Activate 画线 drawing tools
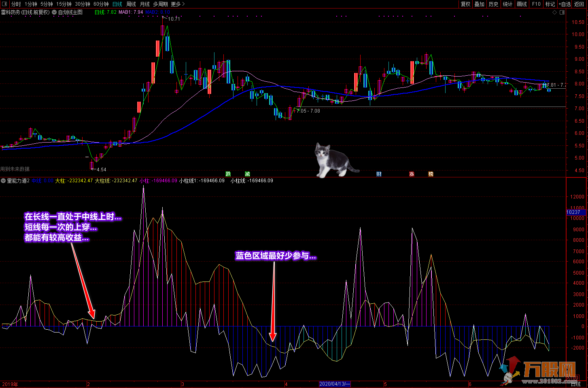The width and height of the screenshot is (588, 388). pyautogui.click(x=522, y=4)
